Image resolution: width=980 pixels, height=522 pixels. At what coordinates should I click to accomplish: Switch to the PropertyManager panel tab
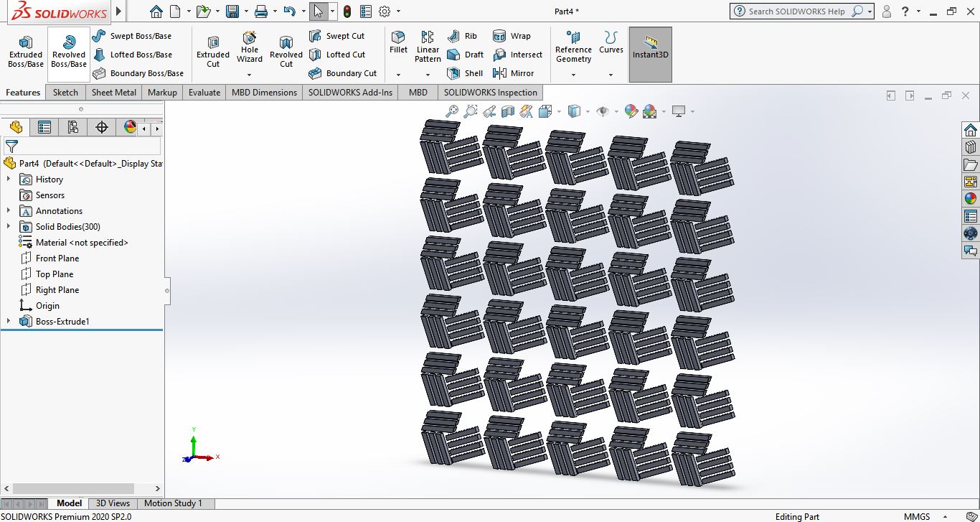click(x=44, y=127)
